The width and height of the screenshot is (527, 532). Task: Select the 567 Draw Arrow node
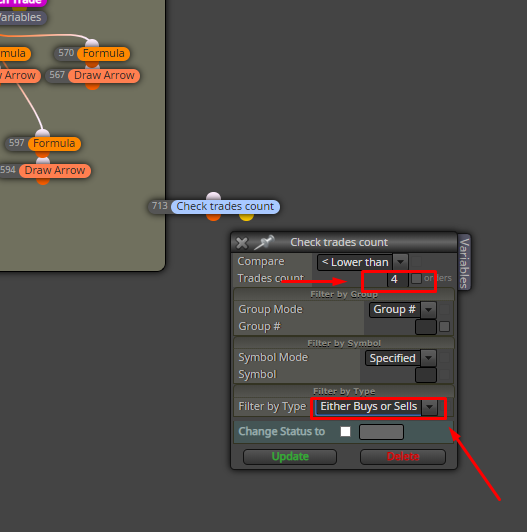pos(104,75)
